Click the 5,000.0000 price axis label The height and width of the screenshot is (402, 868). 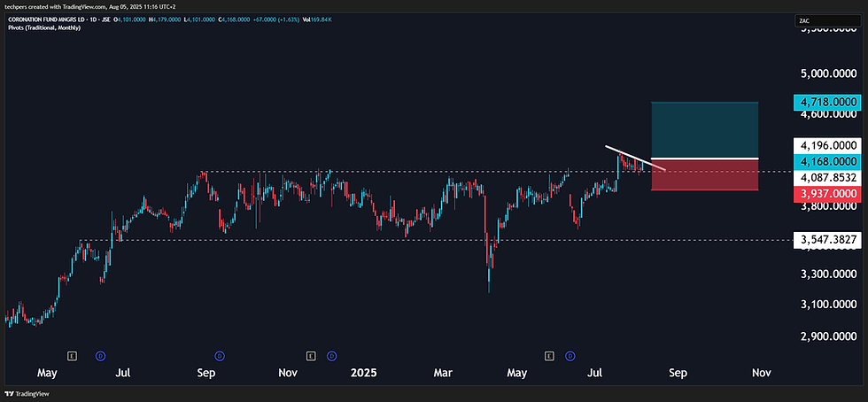827,73
